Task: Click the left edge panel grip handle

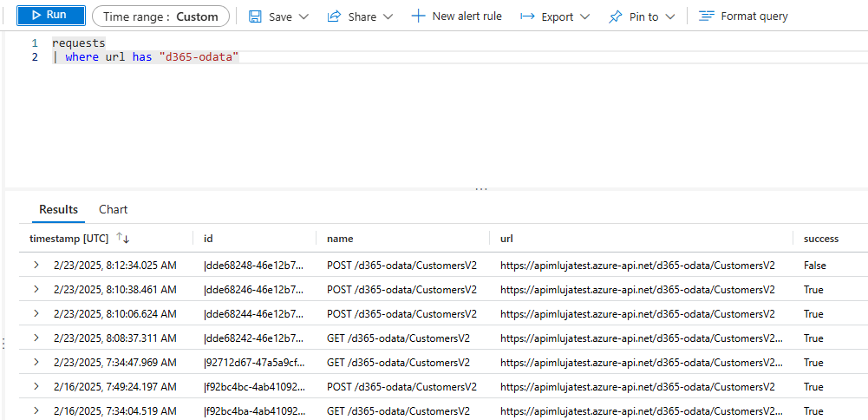Action: (3, 343)
